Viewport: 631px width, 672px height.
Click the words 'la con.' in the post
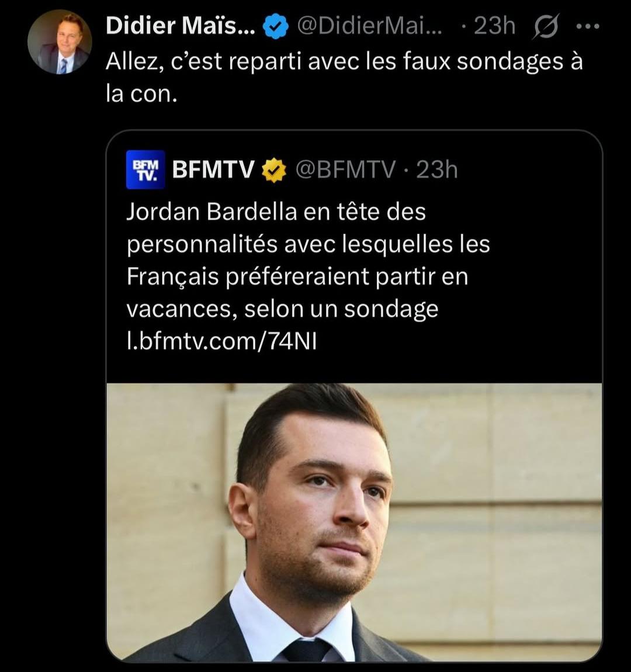click(141, 94)
